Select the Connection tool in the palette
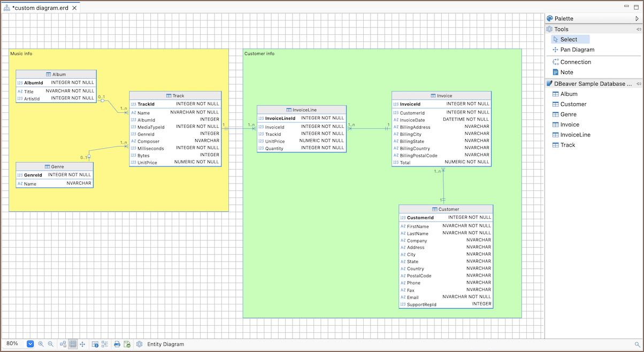Screen dimensions: 644x352 click(576, 62)
